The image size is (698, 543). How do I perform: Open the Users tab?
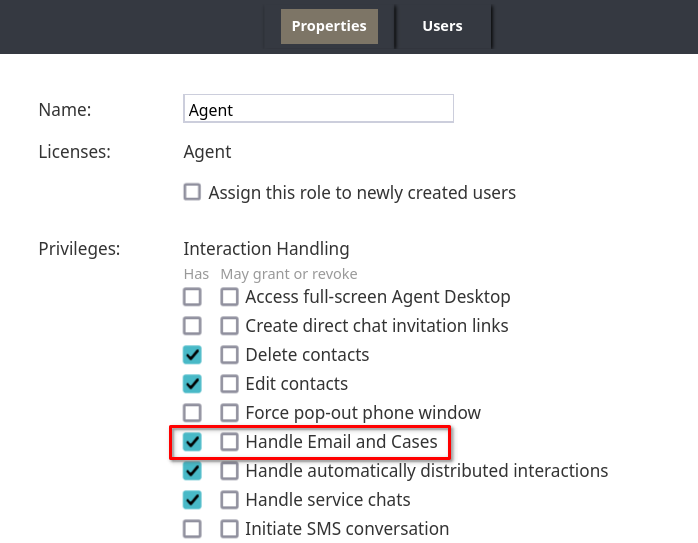(442, 26)
